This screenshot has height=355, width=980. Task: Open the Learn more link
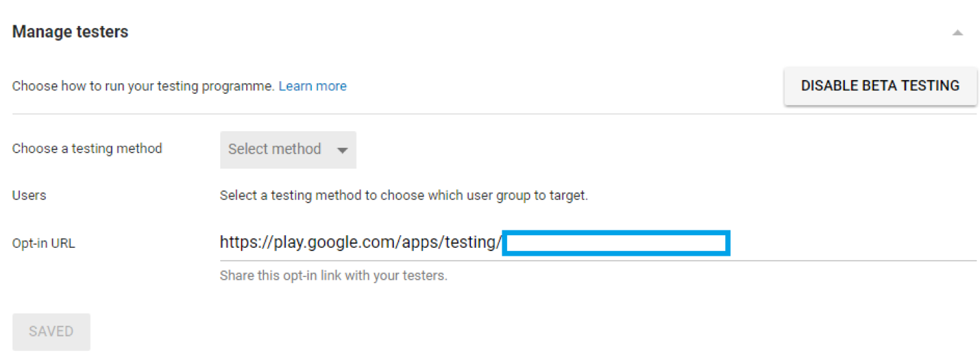[312, 86]
